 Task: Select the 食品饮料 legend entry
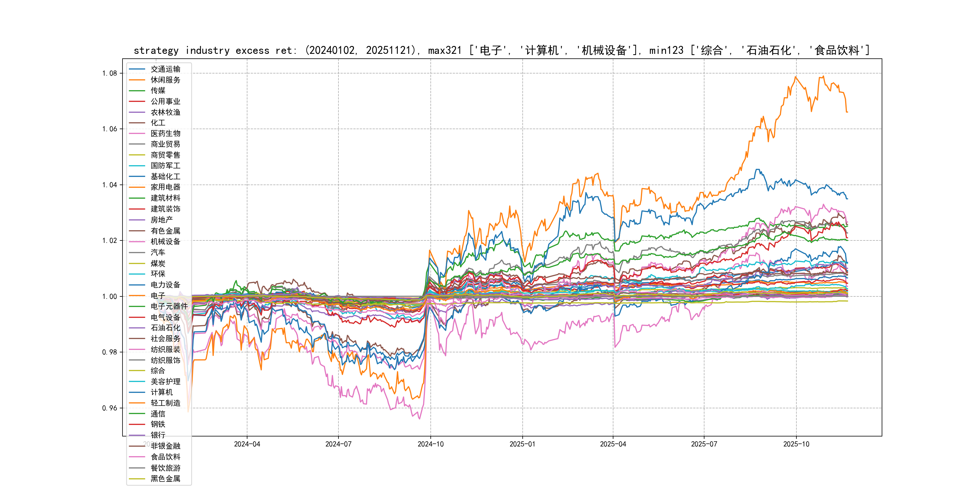[x=165, y=457]
